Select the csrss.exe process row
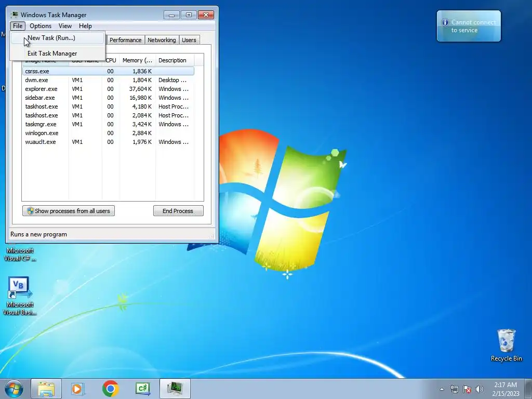 [x=108, y=71]
